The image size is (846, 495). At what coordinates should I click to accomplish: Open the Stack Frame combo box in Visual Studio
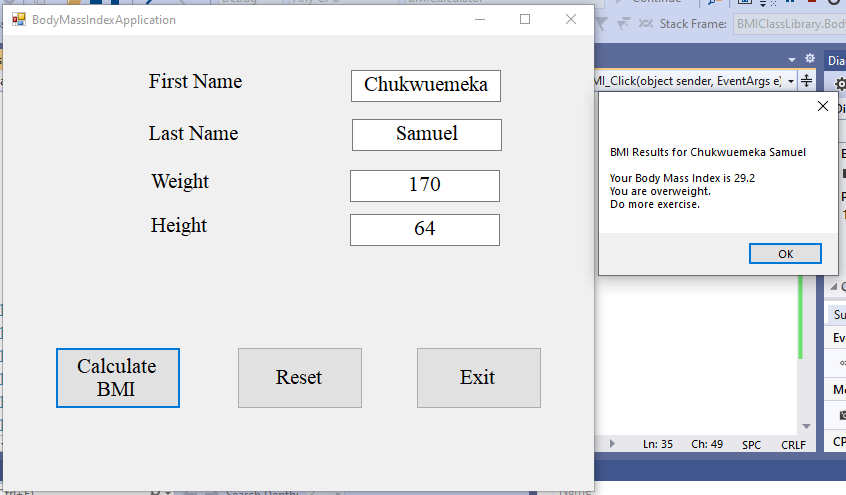click(x=789, y=24)
